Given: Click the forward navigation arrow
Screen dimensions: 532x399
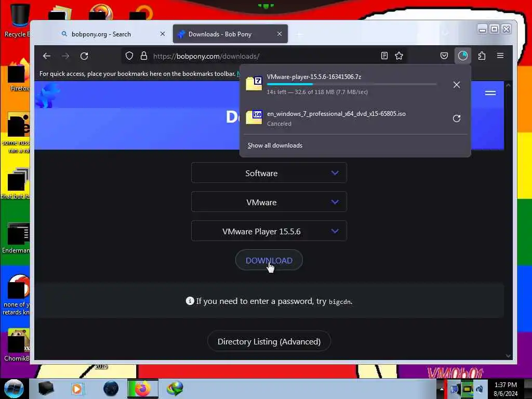Looking at the screenshot, I should (65, 56).
